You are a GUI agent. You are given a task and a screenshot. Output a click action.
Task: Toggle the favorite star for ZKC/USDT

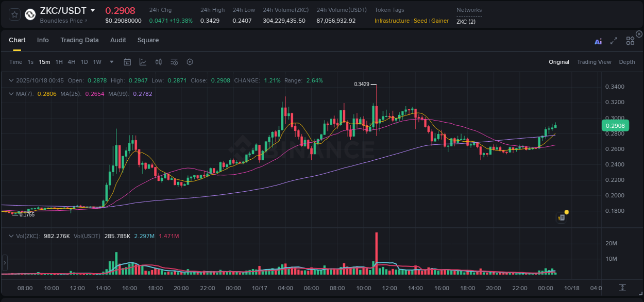(x=14, y=14)
